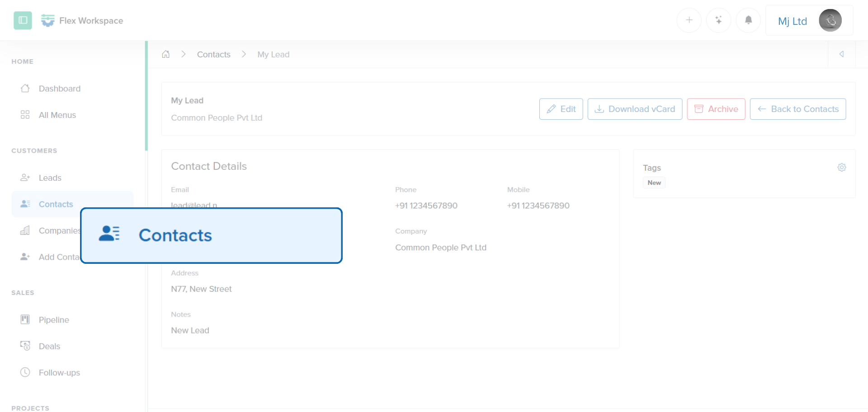
Task: Click the Flex Workspace logo icon
Action: [x=47, y=20]
